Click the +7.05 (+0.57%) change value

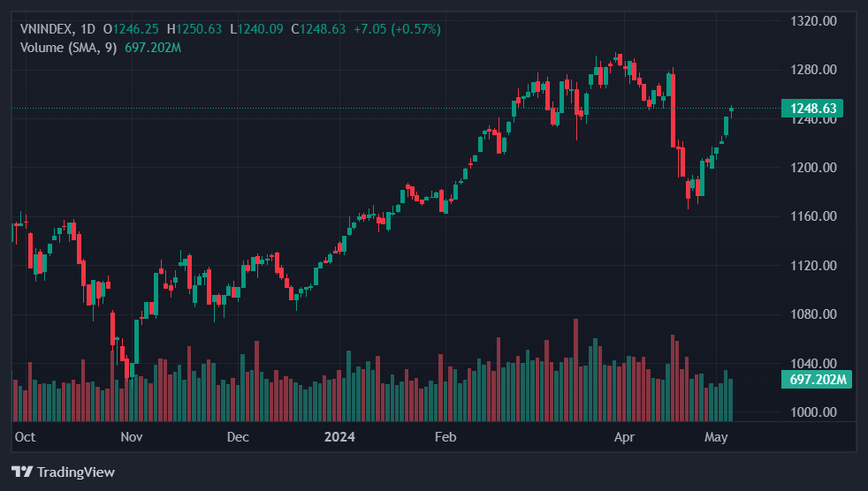click(397, 29)
